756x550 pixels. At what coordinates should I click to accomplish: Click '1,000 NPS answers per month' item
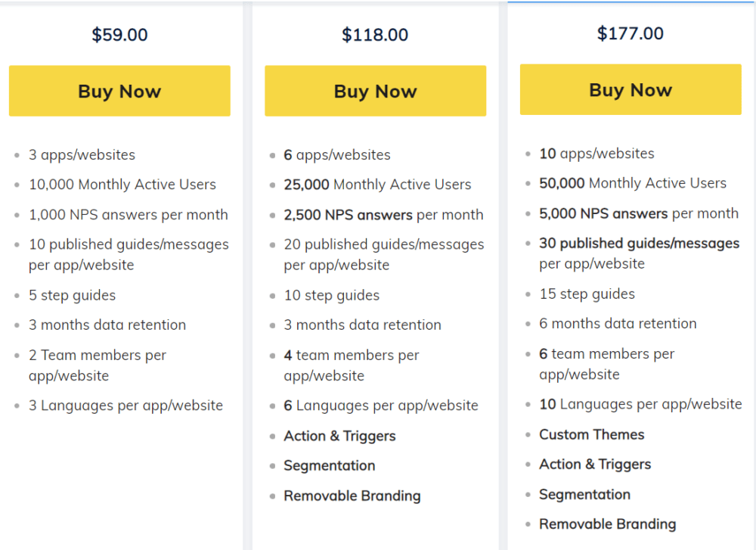click(128, 215)
